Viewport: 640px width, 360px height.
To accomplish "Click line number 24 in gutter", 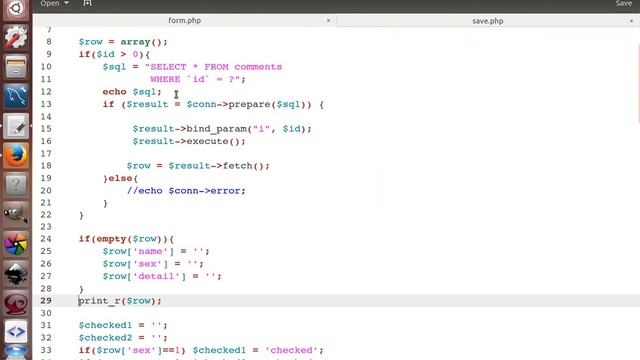I will click(x=46, y=239).
